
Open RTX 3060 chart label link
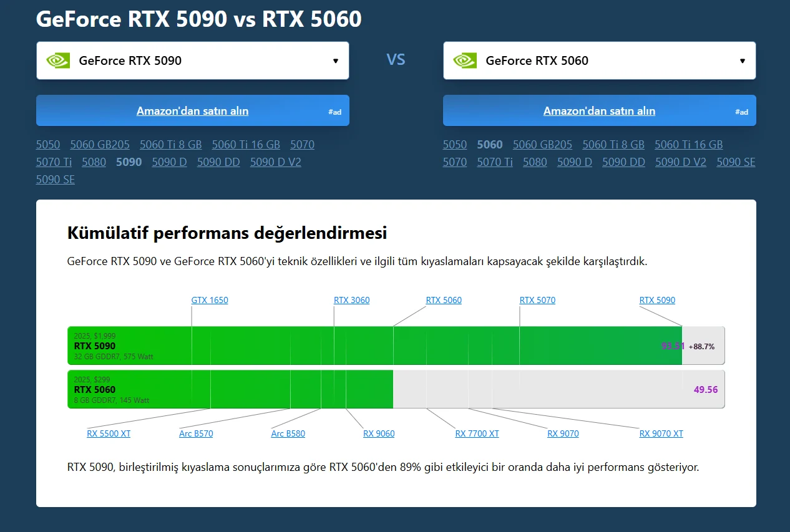click(352, 301)
